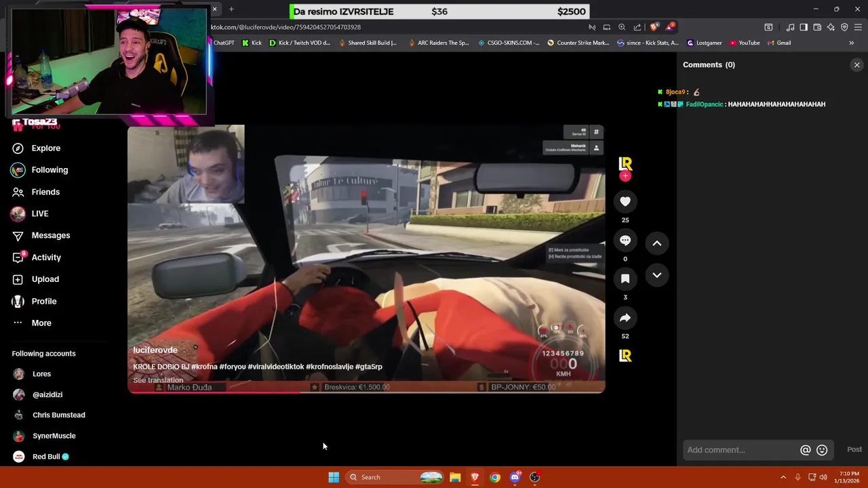Open Leo AI sparkle icon

pos(831,27)
